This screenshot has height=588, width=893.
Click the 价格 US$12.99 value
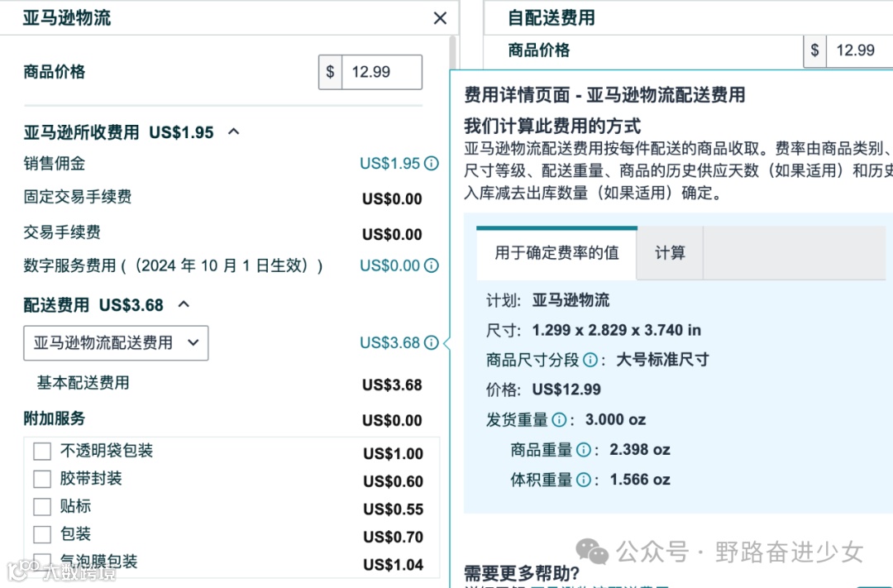point(566,390)
